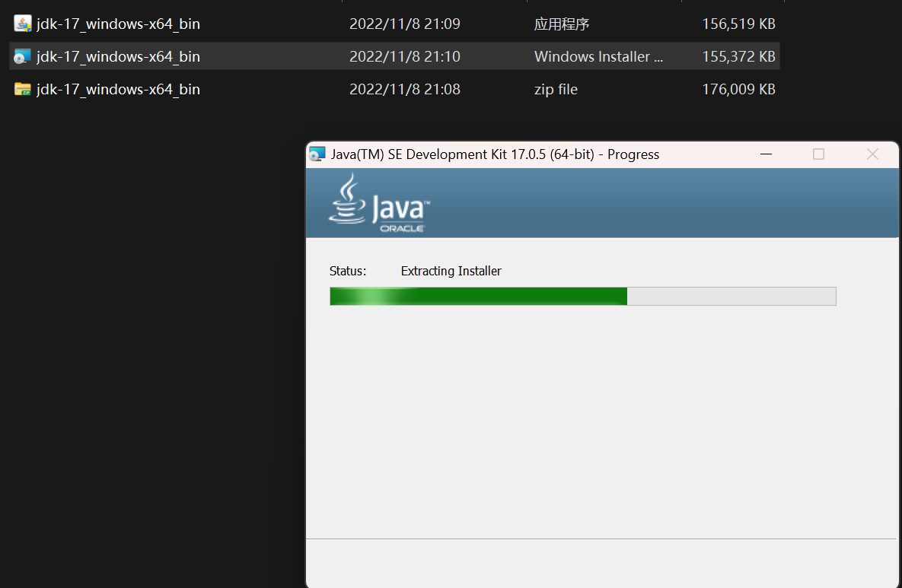Click the Java SE Development Kit title text
The image size is (902, 588).
(x=495, y=154)
